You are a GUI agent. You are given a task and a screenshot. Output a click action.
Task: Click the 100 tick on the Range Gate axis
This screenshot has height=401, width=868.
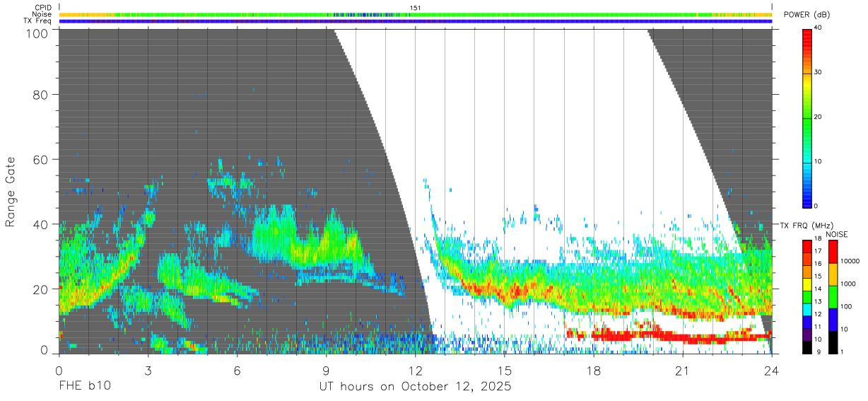(x=36, y=33)
